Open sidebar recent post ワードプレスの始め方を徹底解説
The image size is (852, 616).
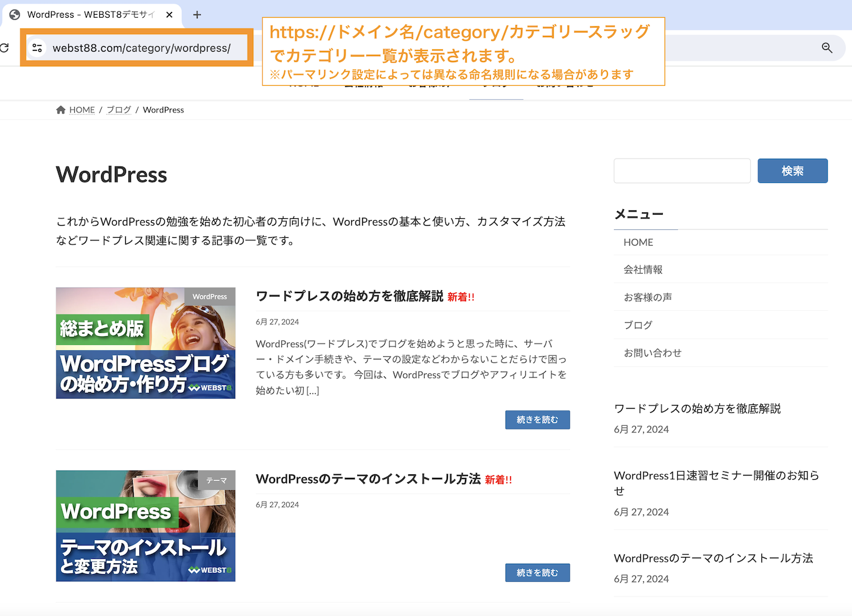click(x=697, y=409)
